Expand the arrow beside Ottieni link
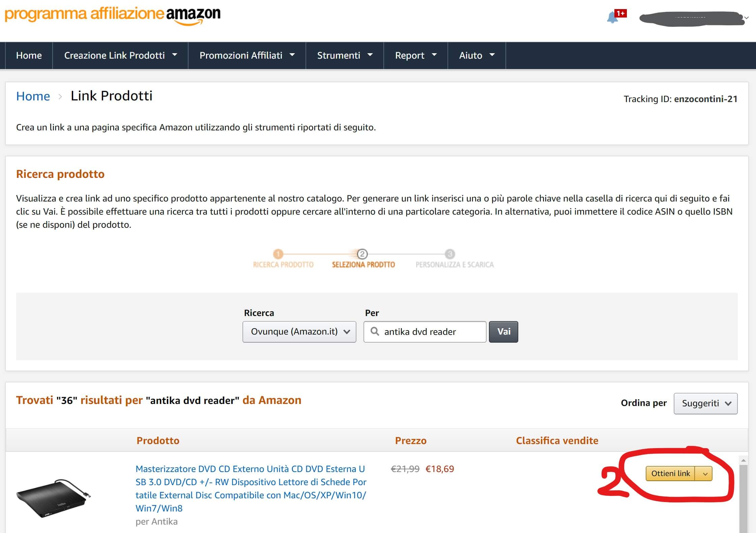Image resolution: width=756 pixels, height=533 pixels. 704,474
